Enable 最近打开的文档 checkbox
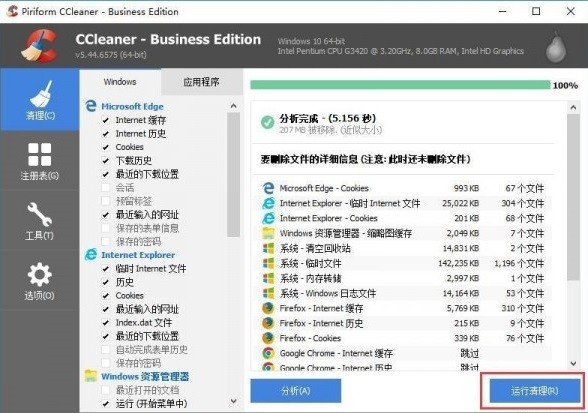This screenshot has width=588, height=413. click(x=106, y=390)
